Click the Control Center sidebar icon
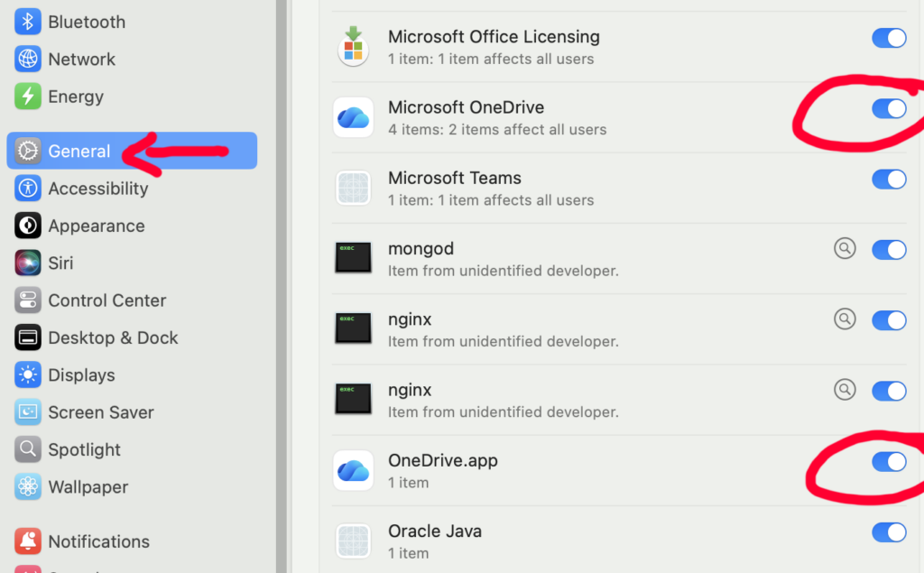Viewport: 924px width, 573px height. [28, 300]
